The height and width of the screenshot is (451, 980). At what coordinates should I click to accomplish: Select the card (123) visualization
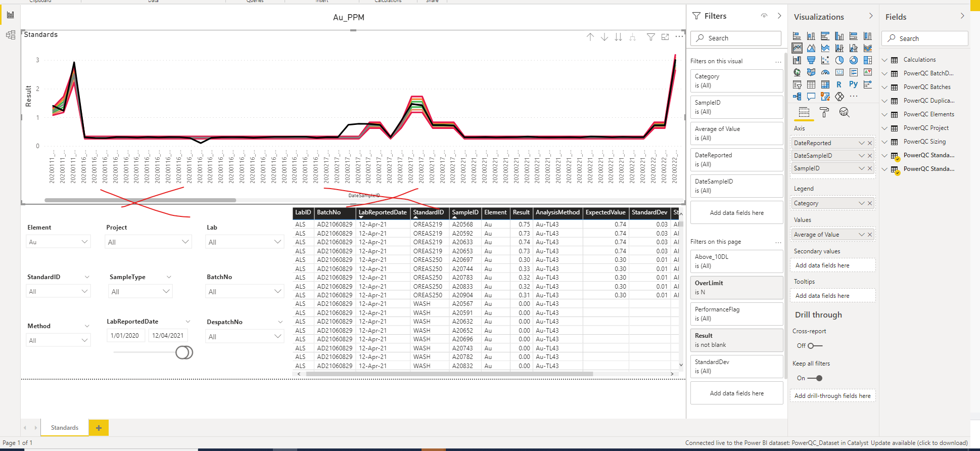pos(839,72)
